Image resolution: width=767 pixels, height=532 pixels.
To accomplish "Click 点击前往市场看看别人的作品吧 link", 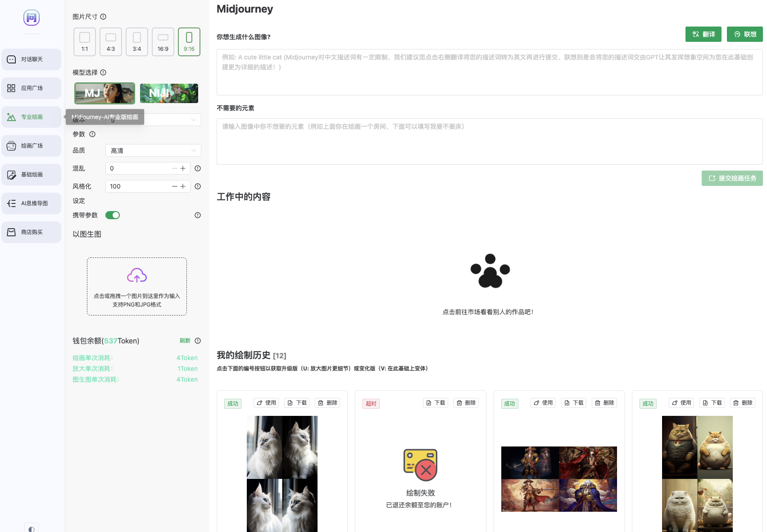I will (488, 312).
